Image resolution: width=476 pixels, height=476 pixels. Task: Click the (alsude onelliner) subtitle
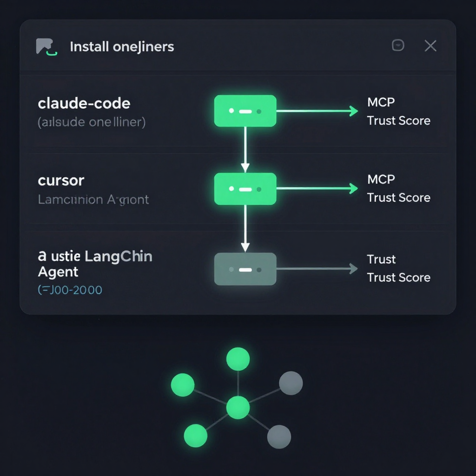coord(92,122)
